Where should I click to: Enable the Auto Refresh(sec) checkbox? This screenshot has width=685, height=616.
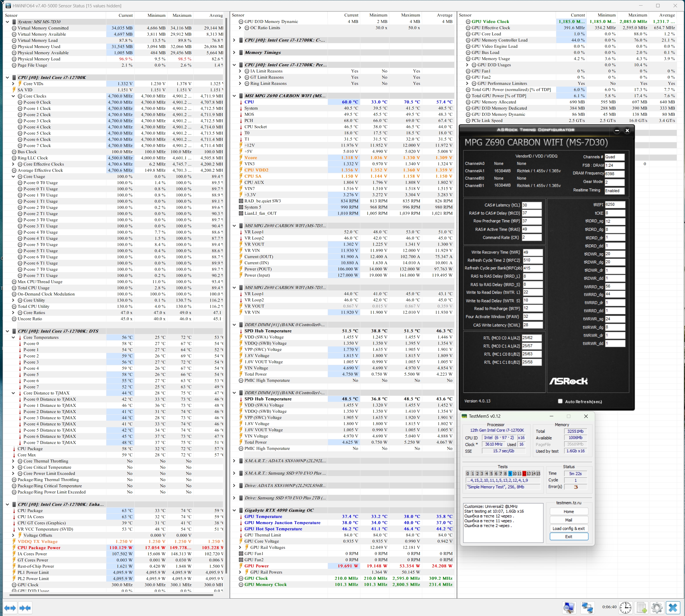pyautogui.click(x=560, y=401)
